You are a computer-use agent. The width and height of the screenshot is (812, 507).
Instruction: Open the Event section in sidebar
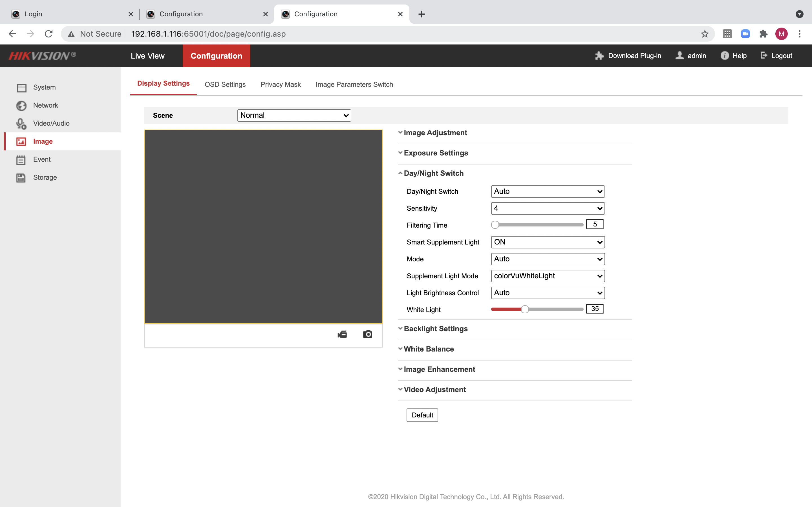(x=42, y=159)
